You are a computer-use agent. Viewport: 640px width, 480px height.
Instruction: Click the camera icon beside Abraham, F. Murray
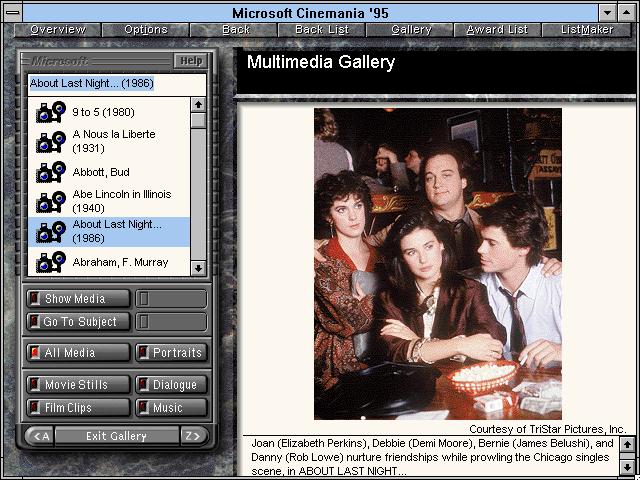pos(51,262)
